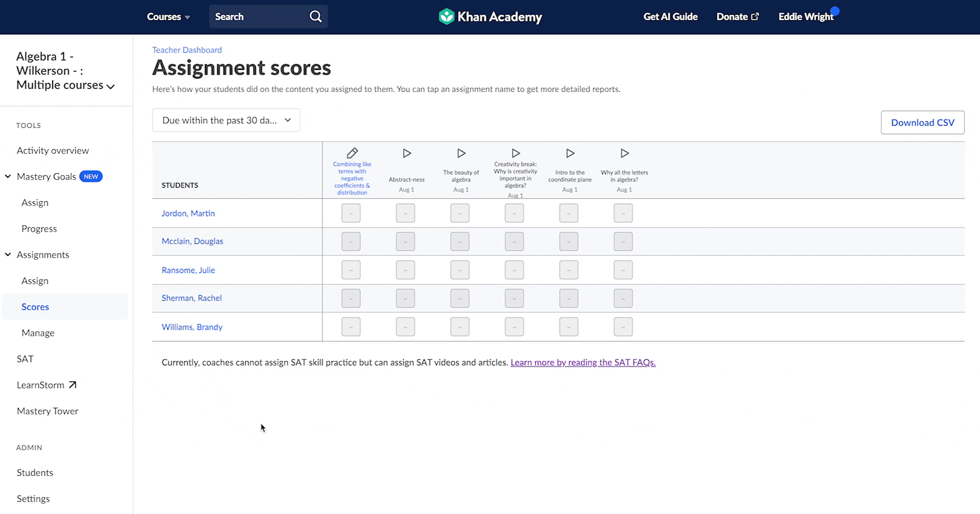Click the play icon above Why all the letters
Viewport: 980px width, 514px height.
coord(625,153)
